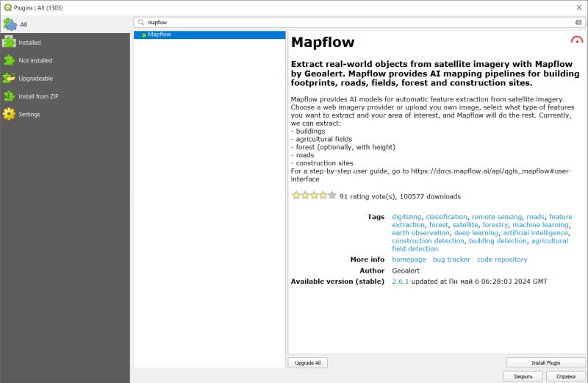Click the star rating widget
Viewport: 588px width, 383px height.
click(314, 196)
